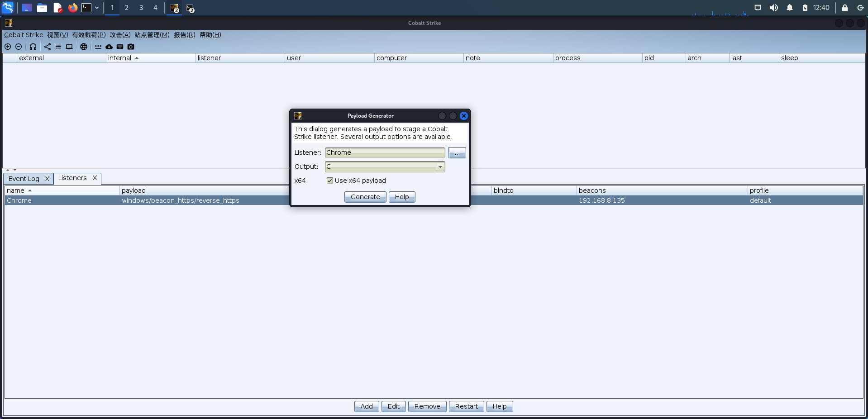The height and width of the screenshot is (419, 868).
Task: Click Remove listener button
Action: [x=427, y=406]
